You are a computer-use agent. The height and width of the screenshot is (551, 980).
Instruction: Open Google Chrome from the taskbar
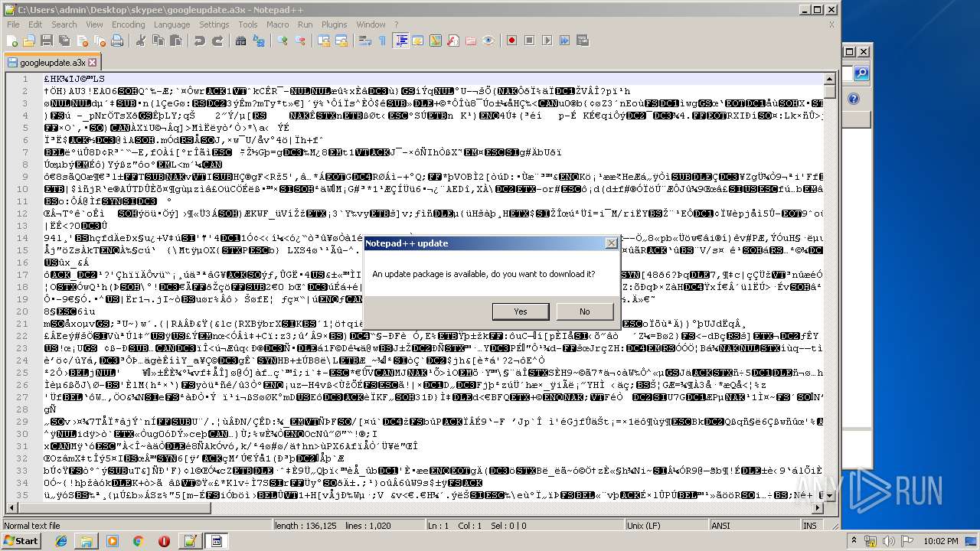tap(138, 541)
